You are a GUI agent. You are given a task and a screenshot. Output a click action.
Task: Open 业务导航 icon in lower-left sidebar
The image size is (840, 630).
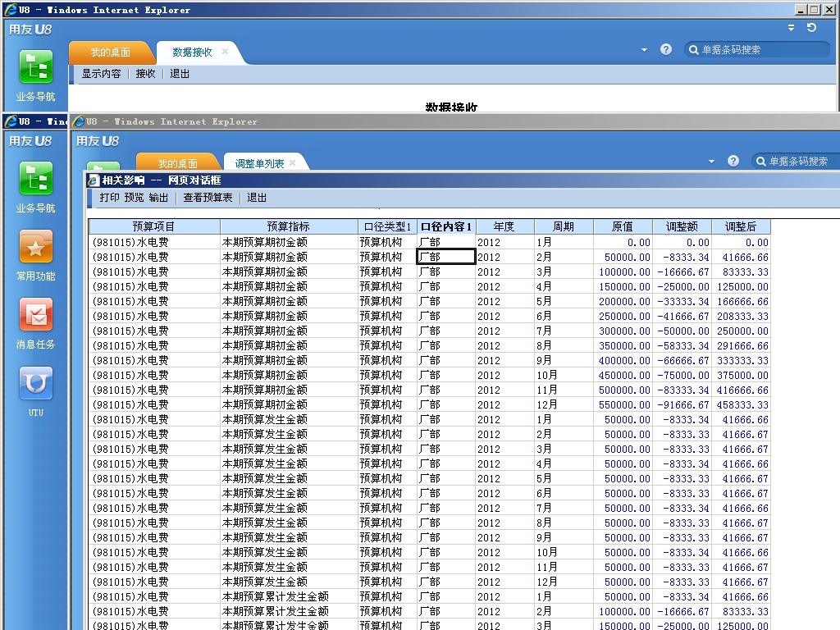pyautogui.click(x=36, y=178)
